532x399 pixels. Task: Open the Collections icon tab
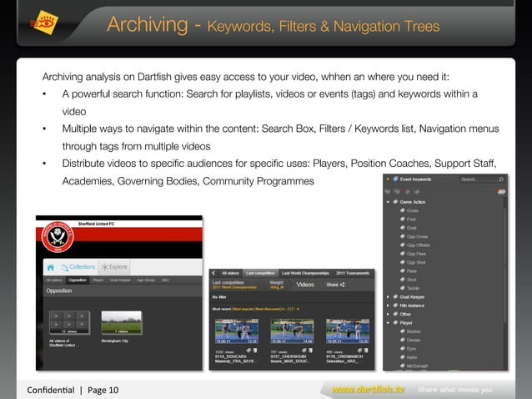(x=64, y=268)
